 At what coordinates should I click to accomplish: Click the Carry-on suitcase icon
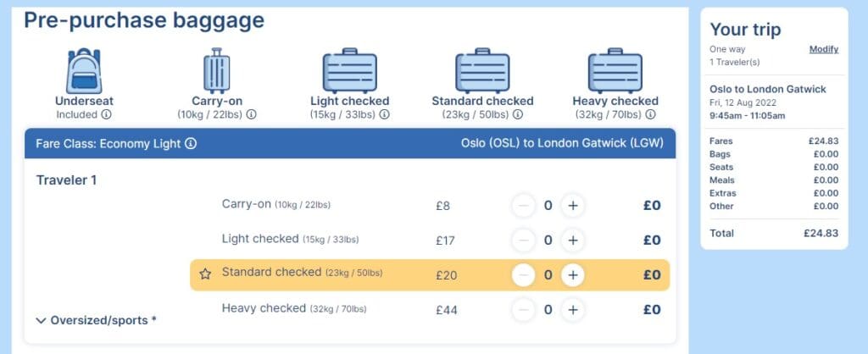point(216,70)
